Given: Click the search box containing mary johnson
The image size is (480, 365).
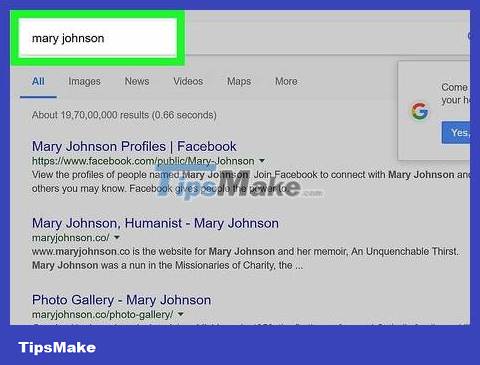Looking at the screenshot, I should click(98, 38).
